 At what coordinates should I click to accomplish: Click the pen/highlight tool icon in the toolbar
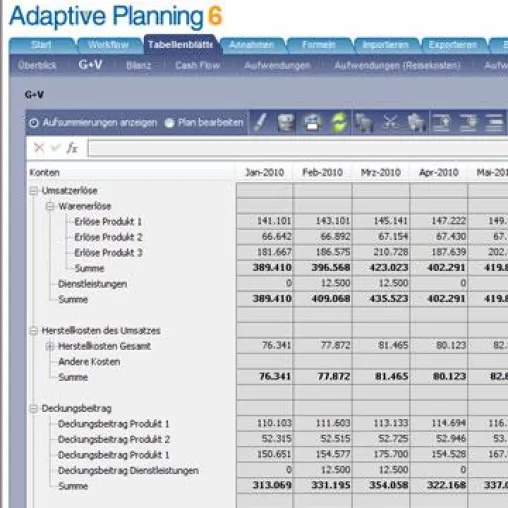(x=261, y=123)
